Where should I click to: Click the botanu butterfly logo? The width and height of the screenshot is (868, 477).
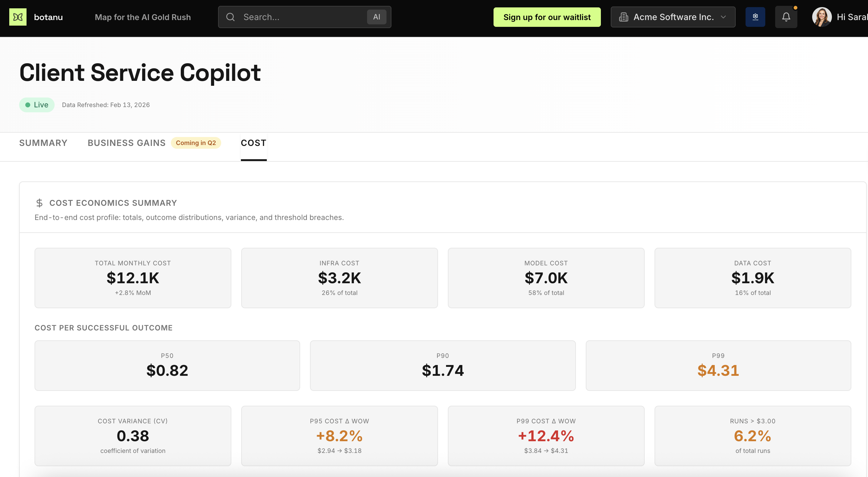[x=18, y=17]
